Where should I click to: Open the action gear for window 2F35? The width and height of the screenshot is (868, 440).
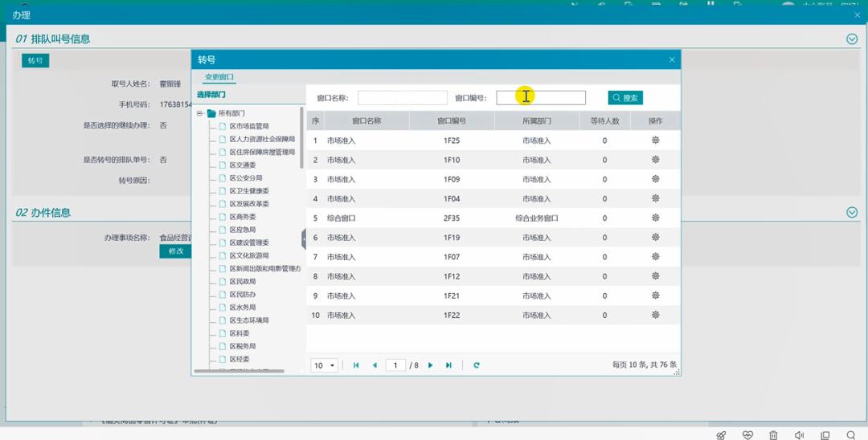click(656, 218)
